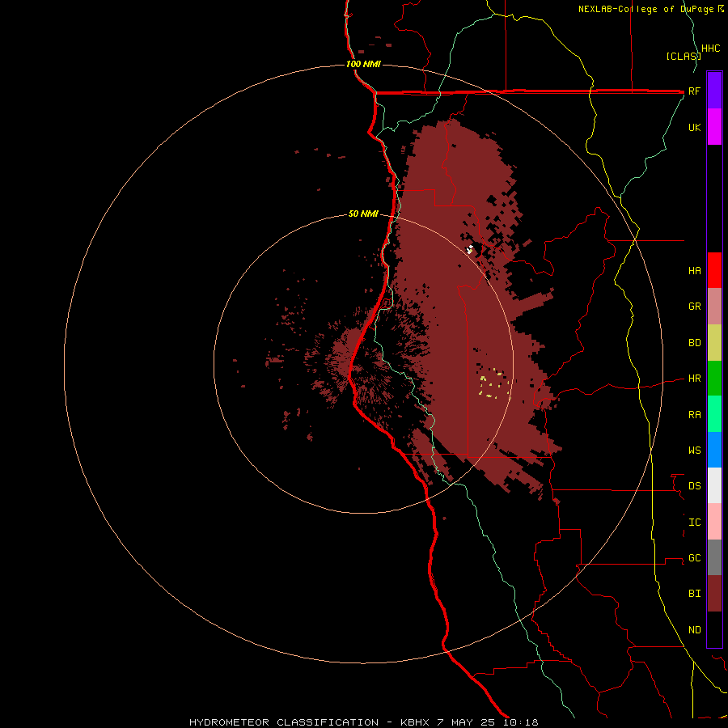The image size is (728, 728).
Task: Click the WS blue legend swatch
Action: point(714,450)
